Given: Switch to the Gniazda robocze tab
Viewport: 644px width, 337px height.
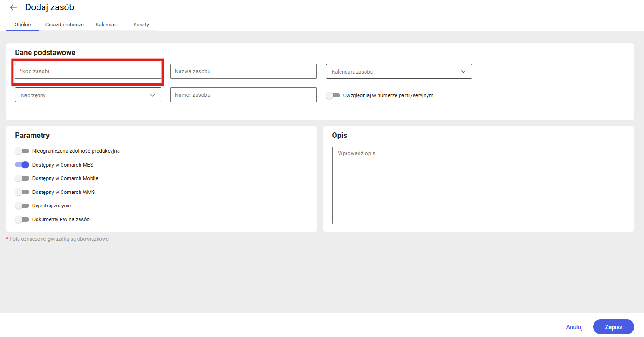Looking at the screenshot, I should [x=64, y=25].
